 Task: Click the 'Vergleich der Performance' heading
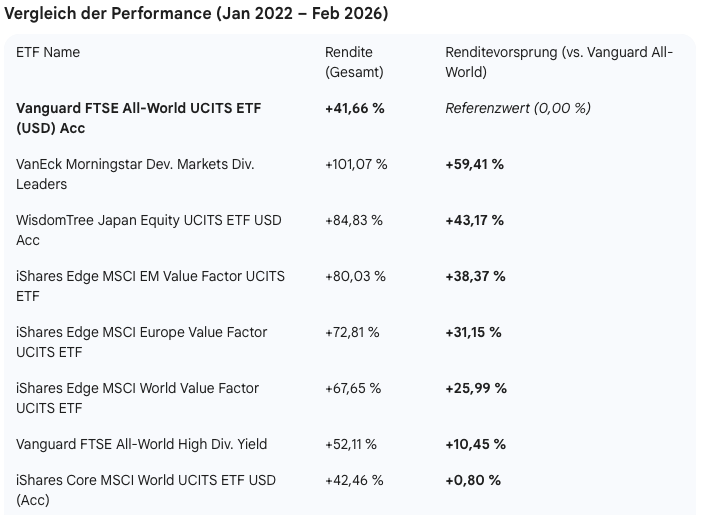[197, 14]
